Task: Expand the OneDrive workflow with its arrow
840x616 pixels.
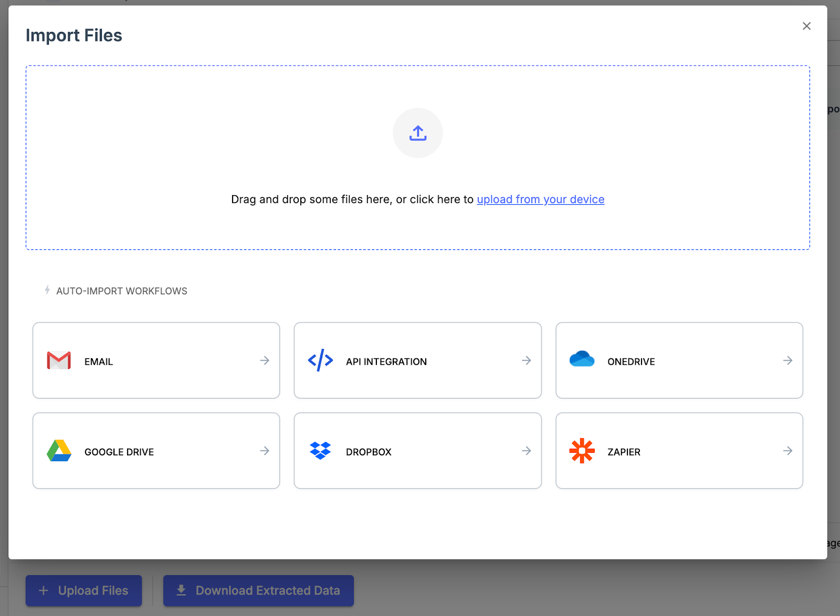Action: (x=787, y=360)
